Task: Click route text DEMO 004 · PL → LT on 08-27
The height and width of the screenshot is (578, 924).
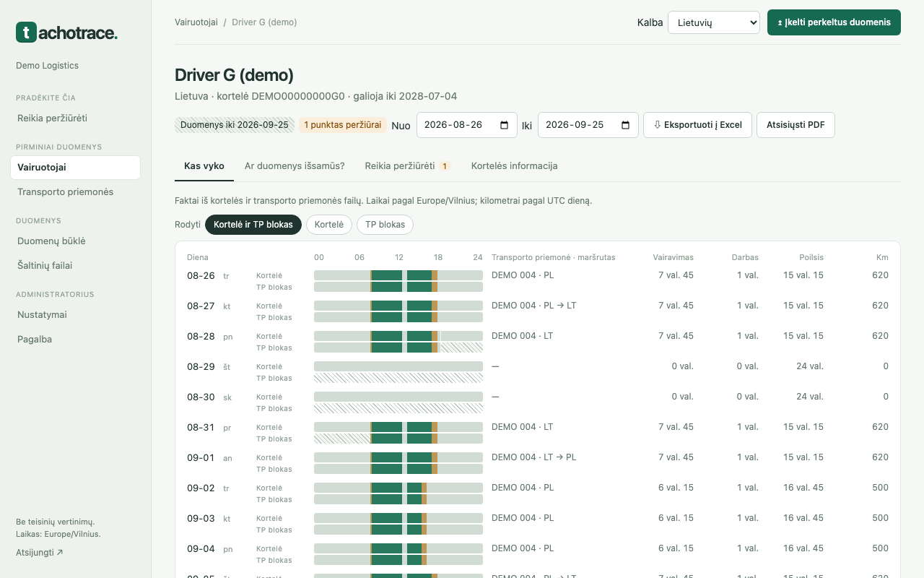Action: click(534, 306)
